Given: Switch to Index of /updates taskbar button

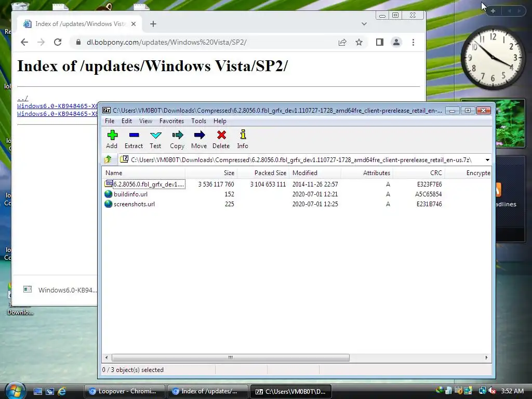Looking at the screenshot, I should [x=207, y=391].
